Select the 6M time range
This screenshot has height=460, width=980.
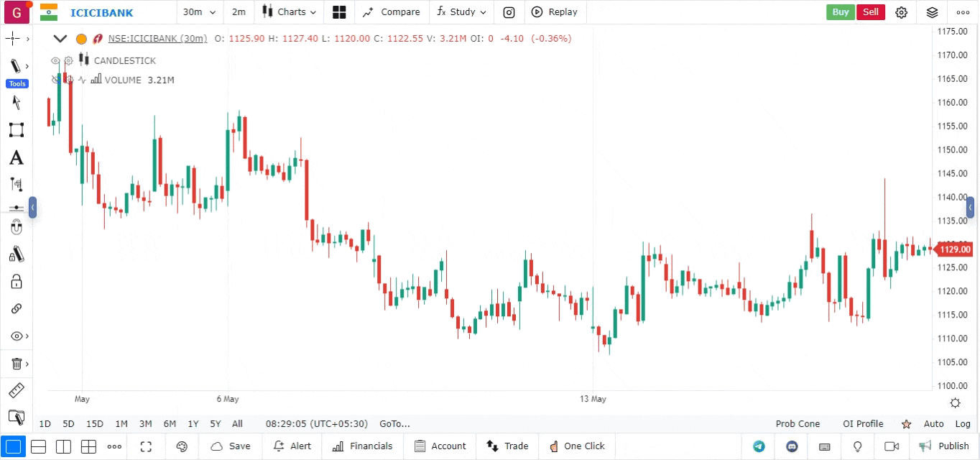[170, 424]
